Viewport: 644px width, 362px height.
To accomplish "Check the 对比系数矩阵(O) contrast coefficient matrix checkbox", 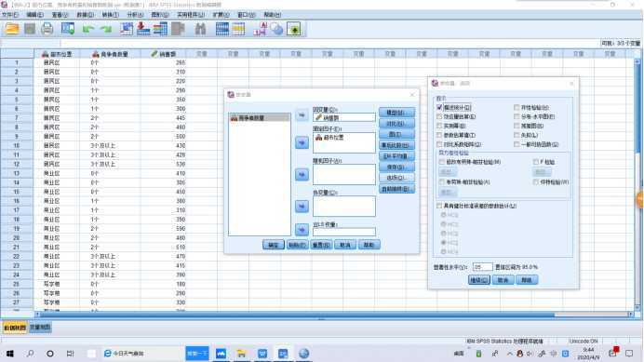I will pos(439,144).
